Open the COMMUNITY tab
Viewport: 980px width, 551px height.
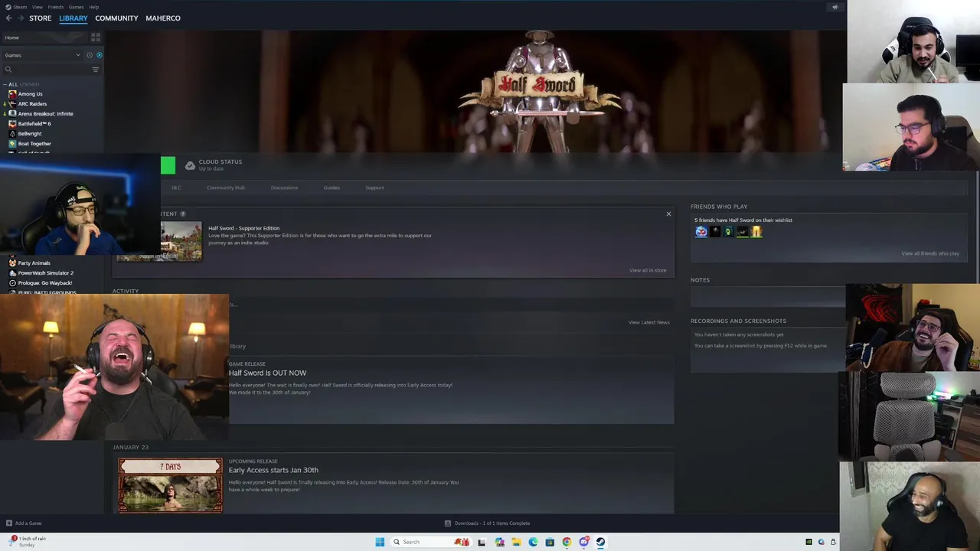116,18
